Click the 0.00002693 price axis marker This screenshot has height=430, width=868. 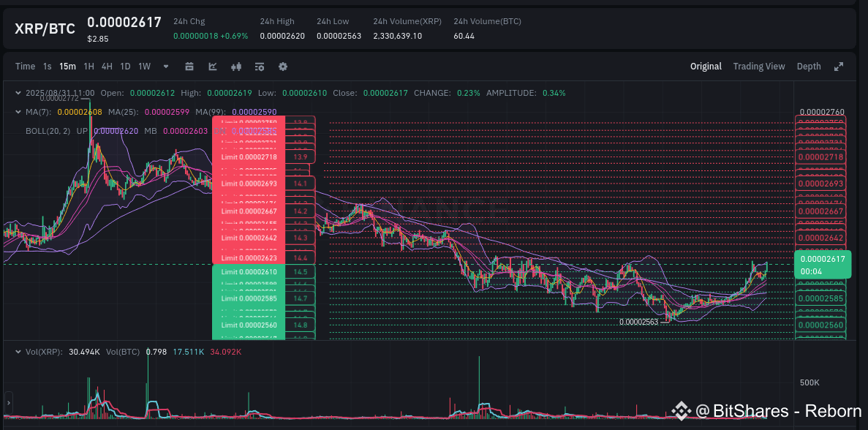click(821, 183)
